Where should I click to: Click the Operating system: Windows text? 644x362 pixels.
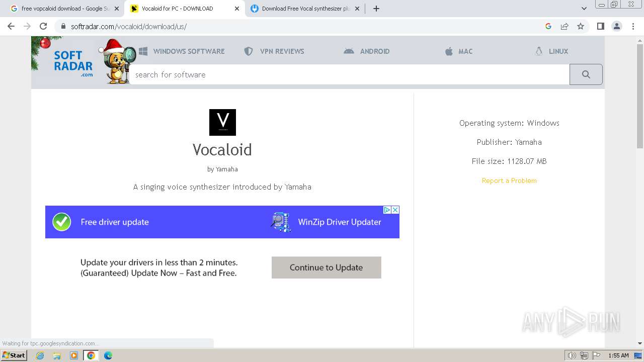click(x=509, y=123)
